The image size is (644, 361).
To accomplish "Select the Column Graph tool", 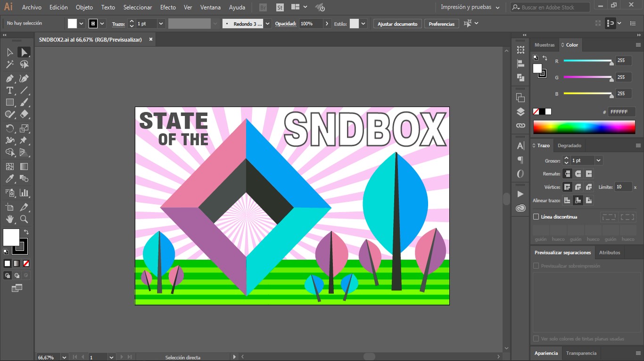I will point(24,193).
